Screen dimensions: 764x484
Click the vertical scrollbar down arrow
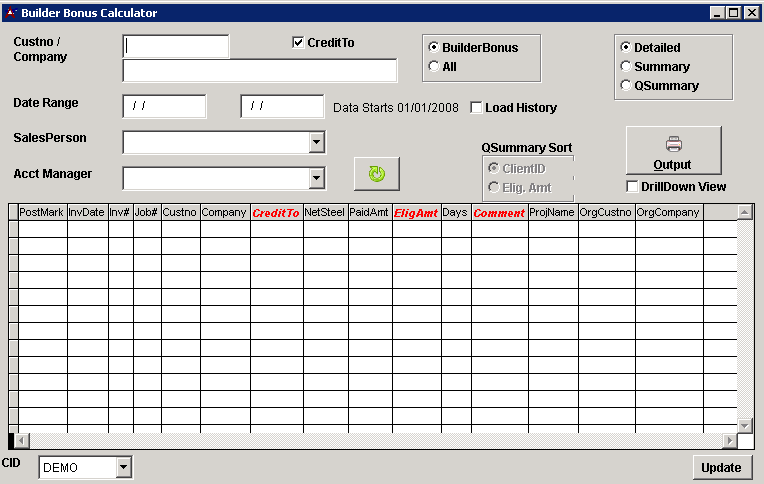pos(744,425)
